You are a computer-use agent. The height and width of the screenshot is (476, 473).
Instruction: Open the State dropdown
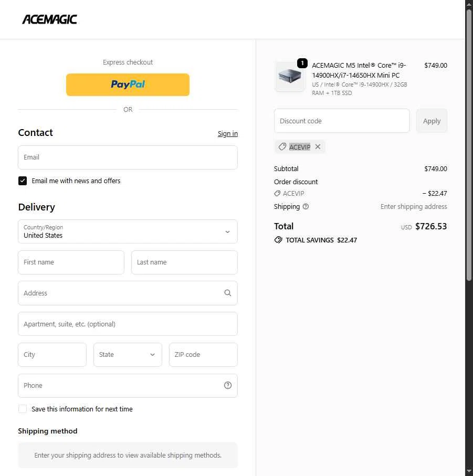point(128,355)
